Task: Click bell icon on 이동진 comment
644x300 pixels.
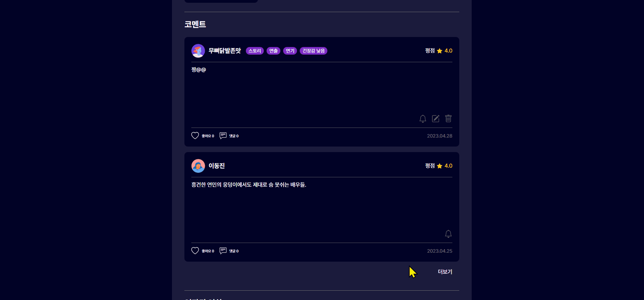Action: click(x=448, y=234)
